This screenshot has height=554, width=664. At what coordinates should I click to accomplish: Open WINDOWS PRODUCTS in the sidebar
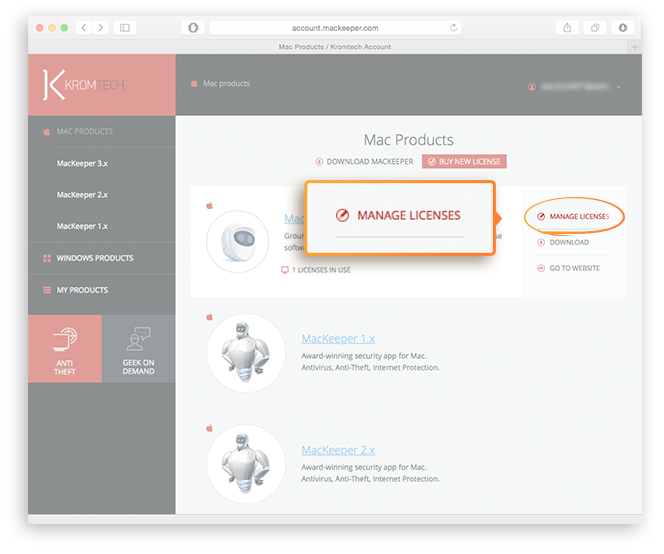[95, 258]
